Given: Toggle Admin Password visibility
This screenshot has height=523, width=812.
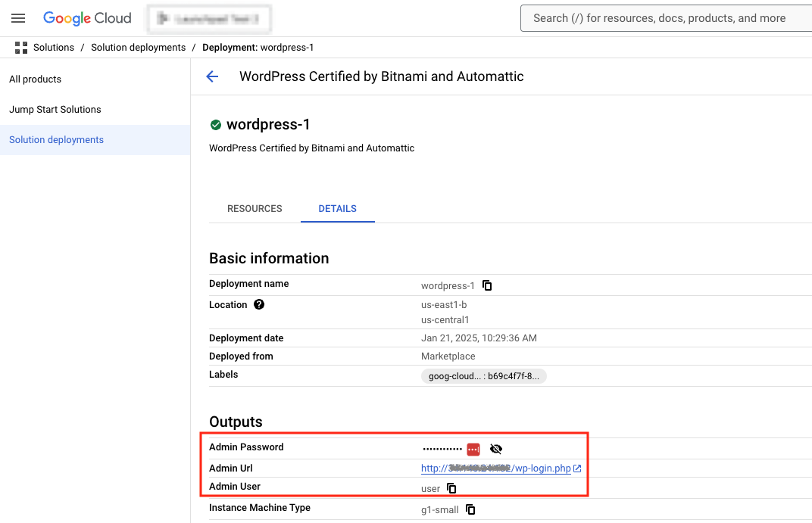Looking at the screenshot, I should click(496, 449).
